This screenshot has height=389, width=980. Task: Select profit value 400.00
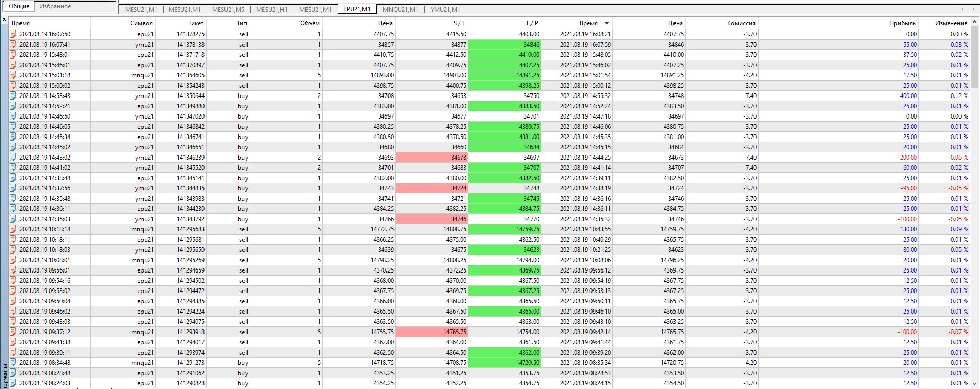pyautogui.click(x=908, y=96)
